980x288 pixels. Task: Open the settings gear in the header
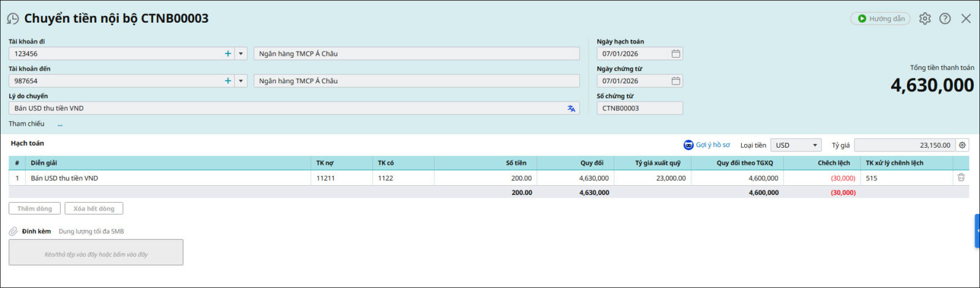[x=925, y=19]
